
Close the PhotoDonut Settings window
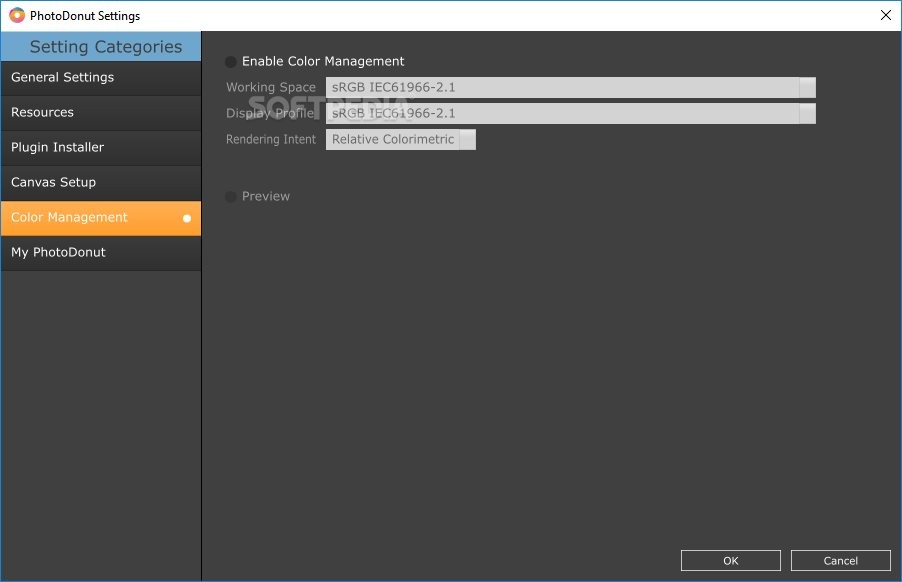click(886, 16)
